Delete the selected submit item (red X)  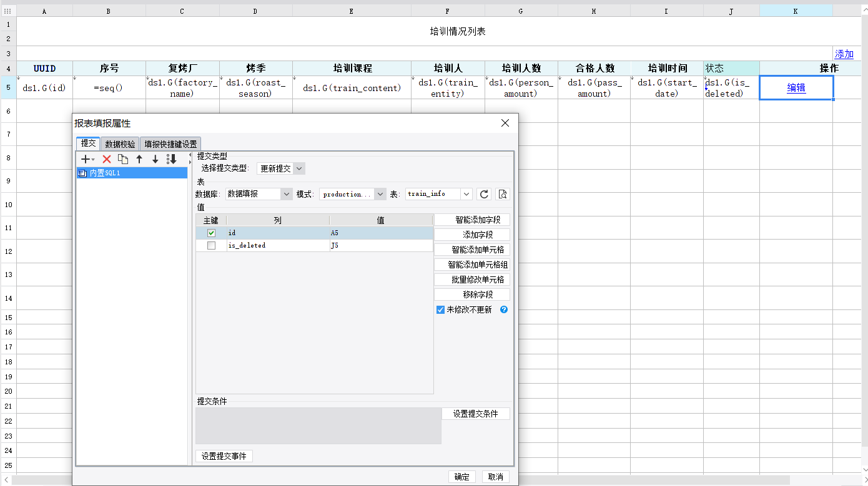(107, 159)
